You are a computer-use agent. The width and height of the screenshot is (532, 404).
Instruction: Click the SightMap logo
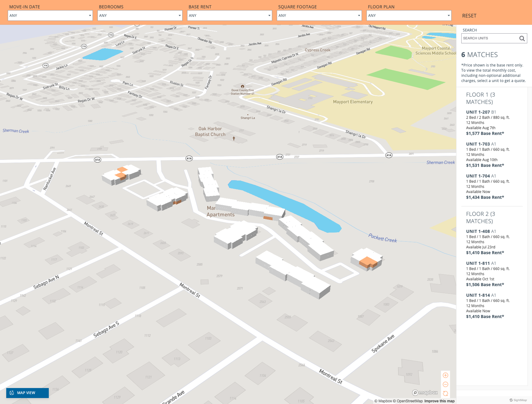click(x=518, y=400)
